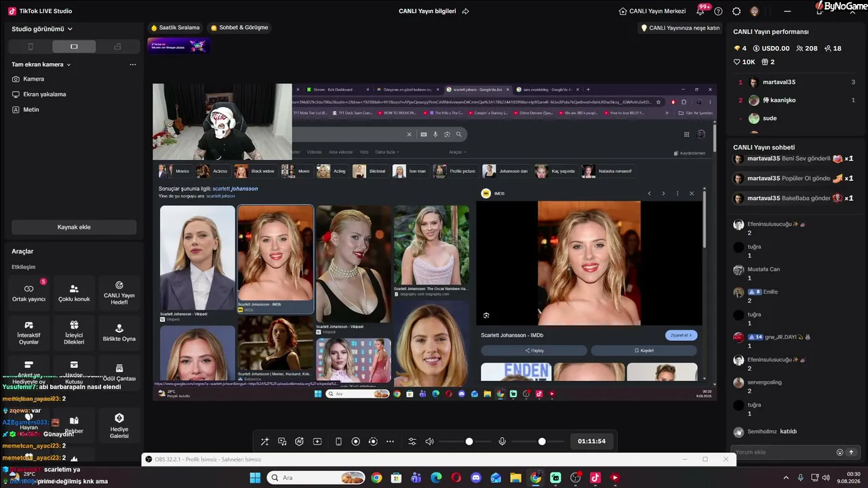This screenshot has width=868, height=488.
Task: Open the Hayran fan club tool
Action: [28, 426]
